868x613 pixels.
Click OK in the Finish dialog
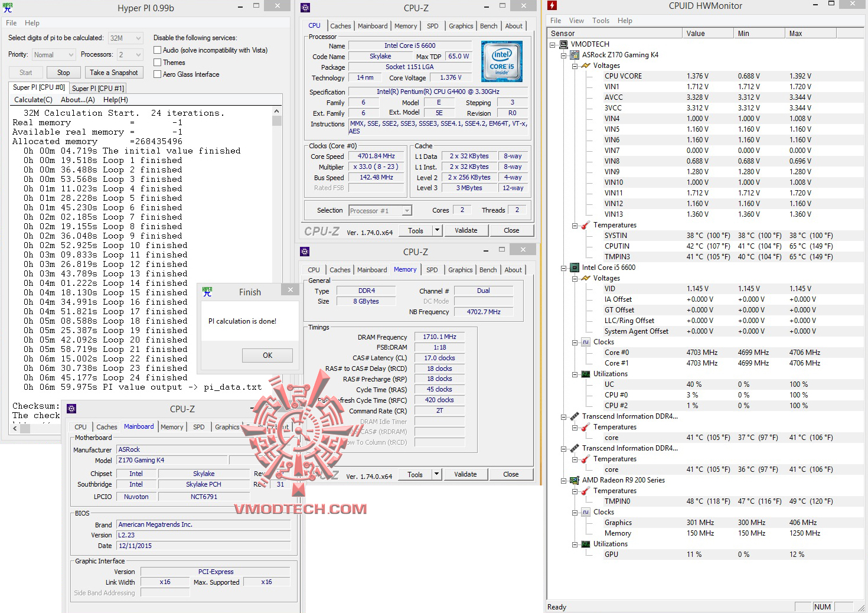pos(267,355)
